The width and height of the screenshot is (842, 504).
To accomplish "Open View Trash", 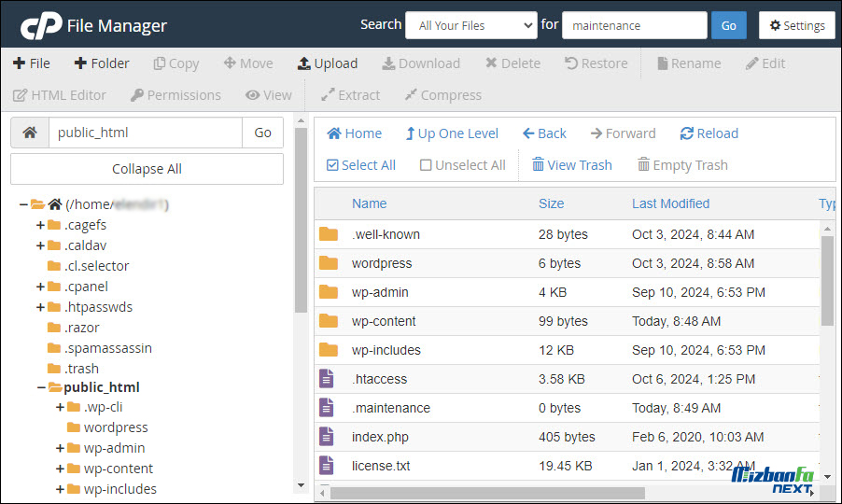I will [572, 165].
